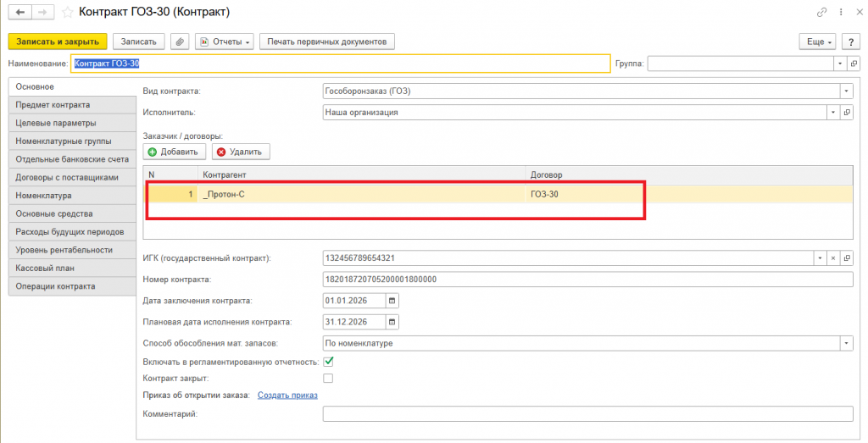This screenshot has width=868, height=443.
Task: Click the N column header
Action: click(171, 174)
